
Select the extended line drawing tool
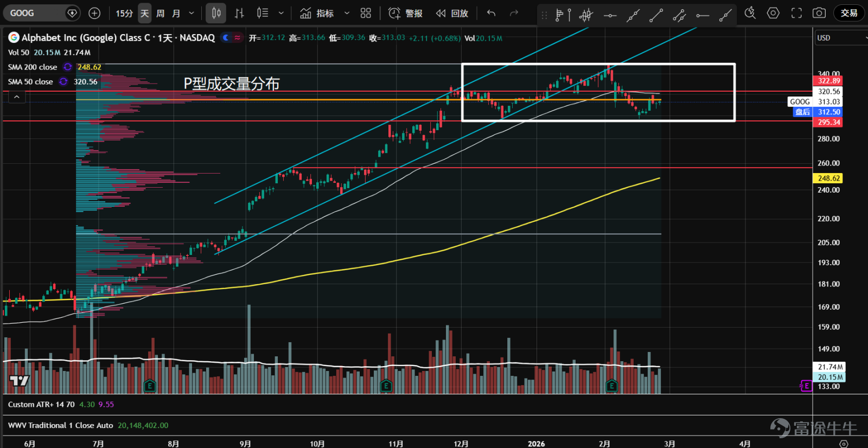[x=633, y=15]
